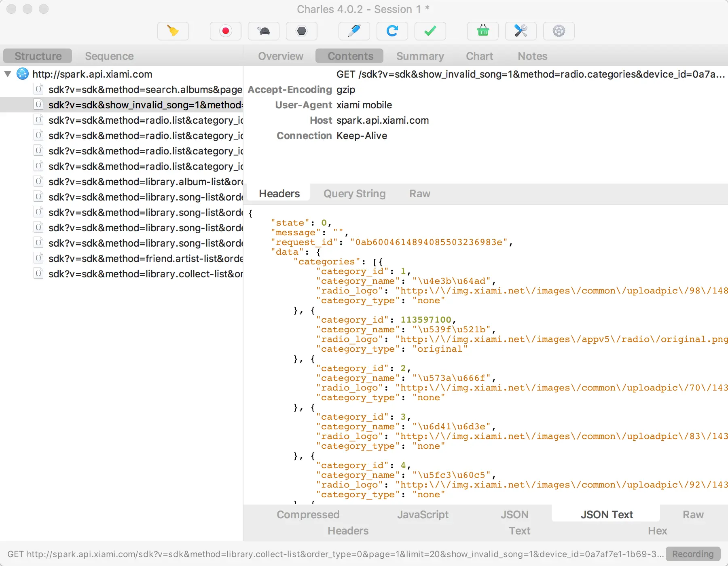Switch to the Structure view
Screen dimensions: 728x566
pos(38,56)
